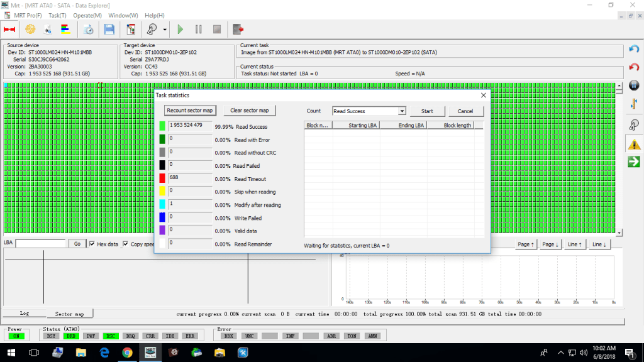Click the stop square icon in toolbar
Screen dimensions: 644x362
217,29
